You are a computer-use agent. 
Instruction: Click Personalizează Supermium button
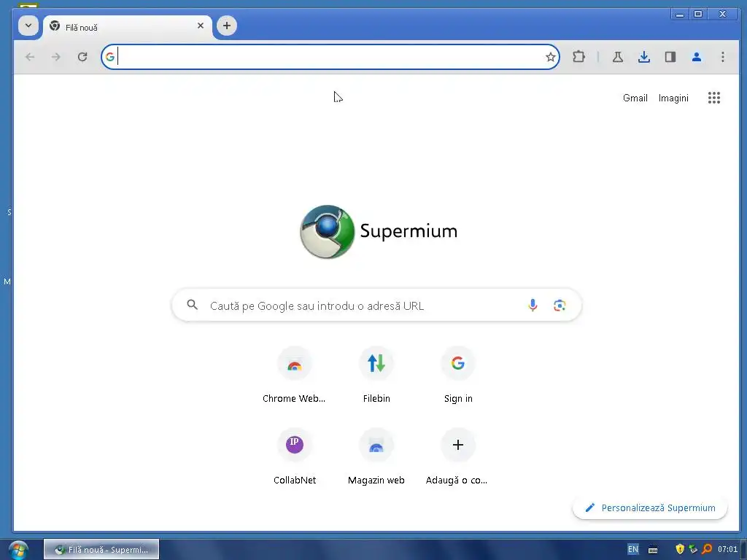click(650, 507)
